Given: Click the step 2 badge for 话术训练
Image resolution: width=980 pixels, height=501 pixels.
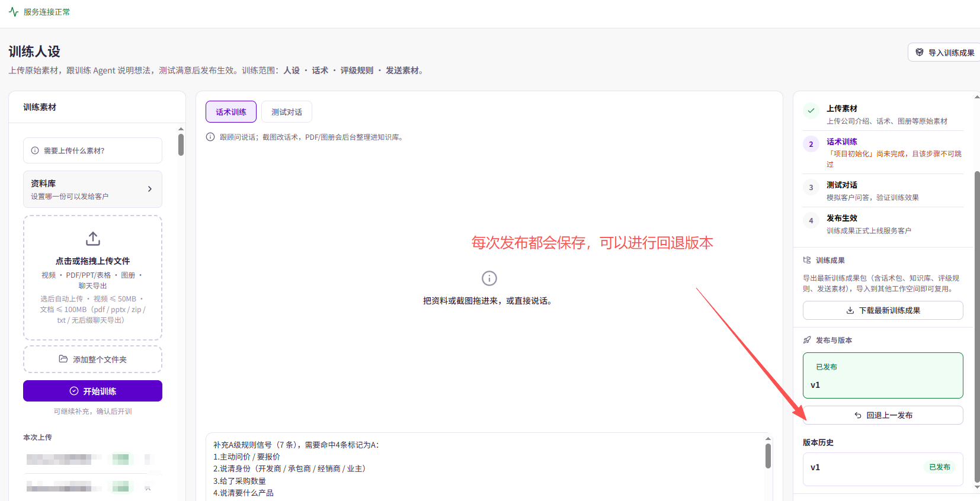Looking at the screenshot, I should point(811,144).
